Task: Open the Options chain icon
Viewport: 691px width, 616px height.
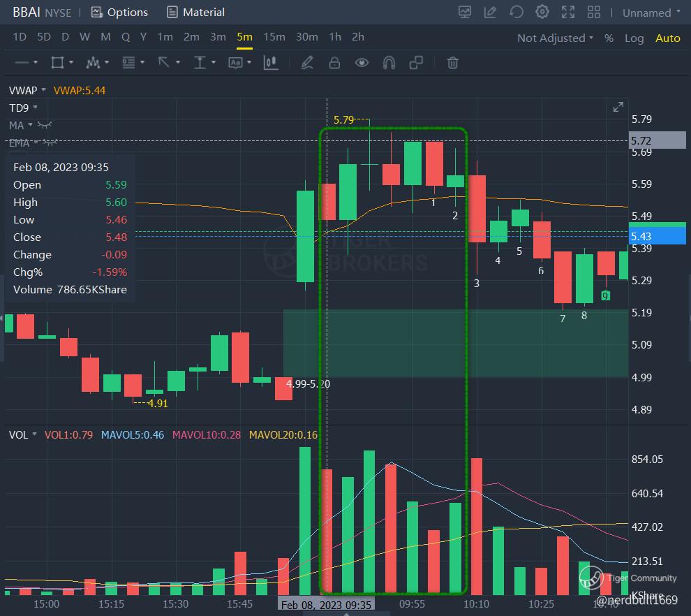Action: click(x=96, y=13)
